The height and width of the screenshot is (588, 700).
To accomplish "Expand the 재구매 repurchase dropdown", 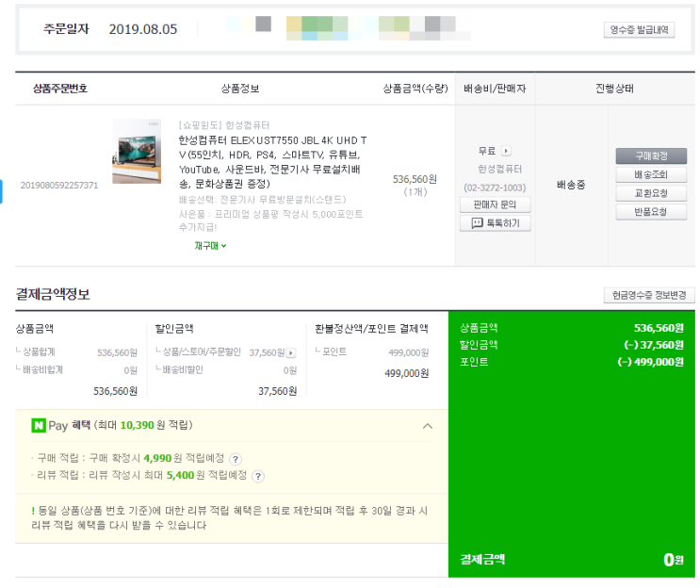I will click(x=210, y=246).
